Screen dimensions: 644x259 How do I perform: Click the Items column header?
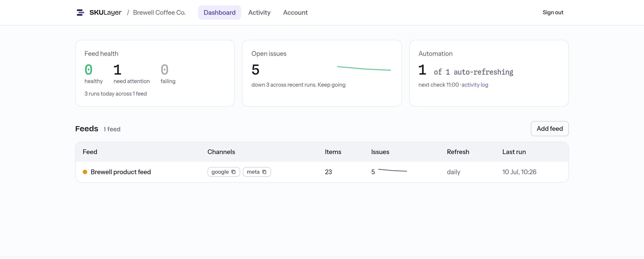pos(333,152)
